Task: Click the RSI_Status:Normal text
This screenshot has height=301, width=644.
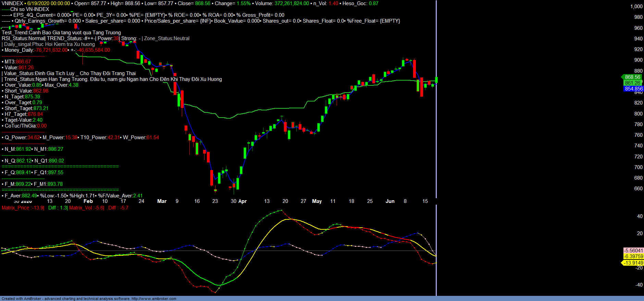Action: click(23, 38)
